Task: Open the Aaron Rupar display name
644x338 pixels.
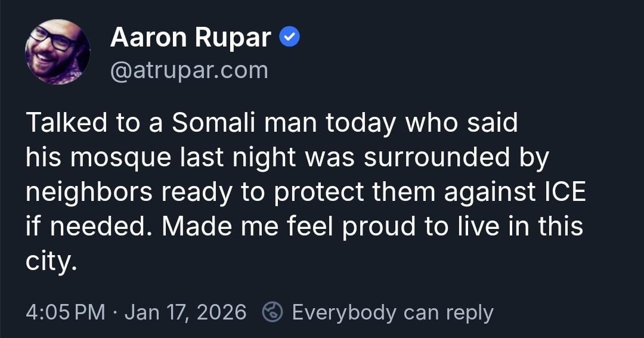Action: [x=191, y=39]
